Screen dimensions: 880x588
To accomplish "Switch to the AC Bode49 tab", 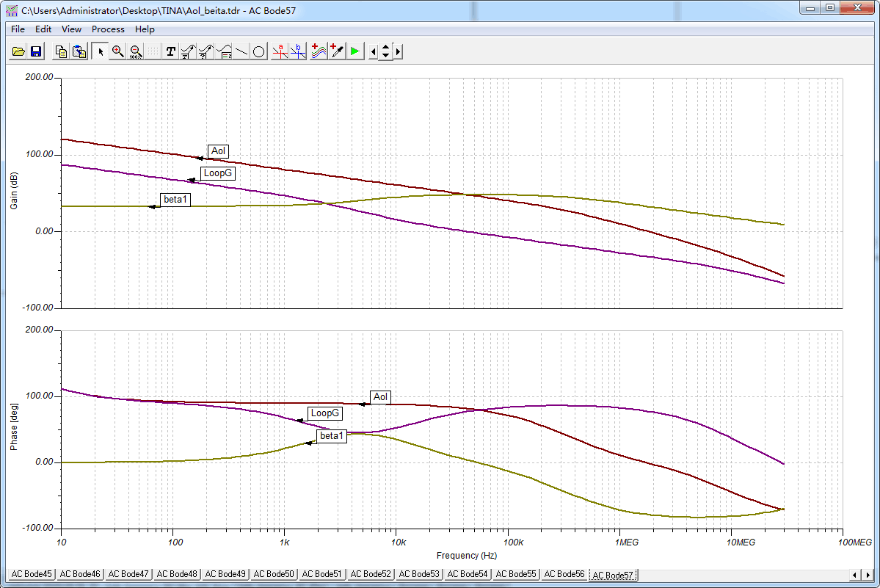I will (225, 574).
